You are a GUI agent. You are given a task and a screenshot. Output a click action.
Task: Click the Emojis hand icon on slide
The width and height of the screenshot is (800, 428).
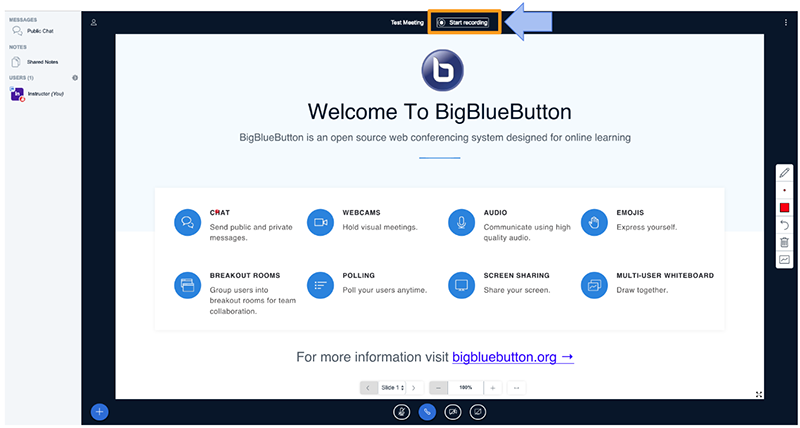pos(594,222)
